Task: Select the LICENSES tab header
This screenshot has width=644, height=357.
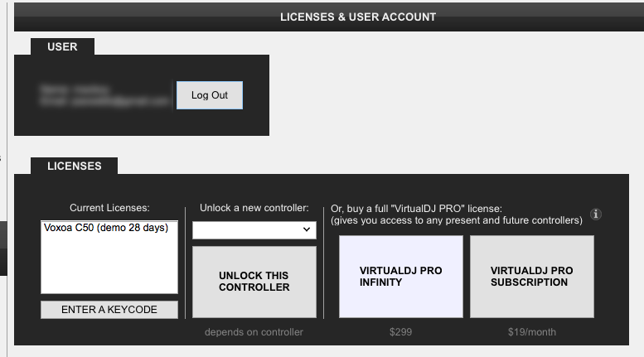Action: (75, 166)
